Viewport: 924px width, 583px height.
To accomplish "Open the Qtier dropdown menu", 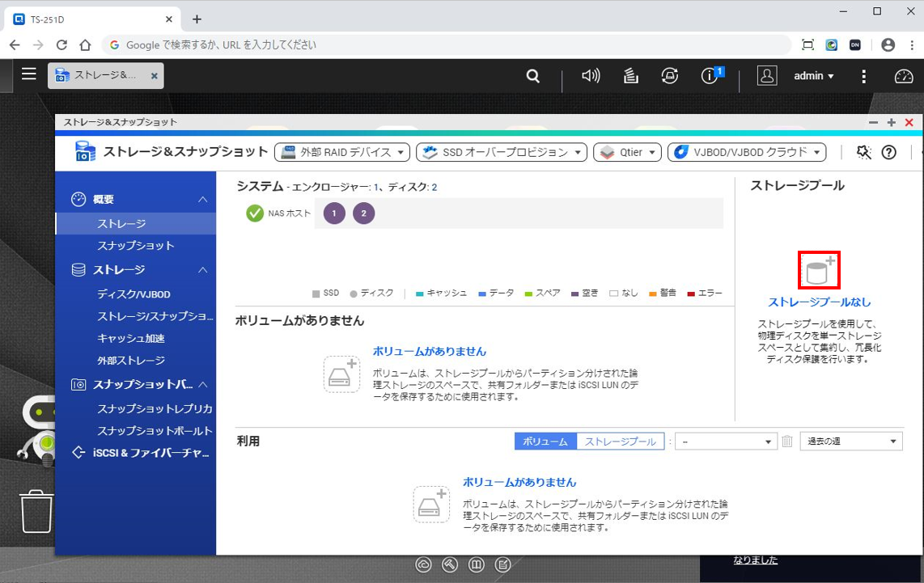I will pyautogui.click(x=627, y=152).
